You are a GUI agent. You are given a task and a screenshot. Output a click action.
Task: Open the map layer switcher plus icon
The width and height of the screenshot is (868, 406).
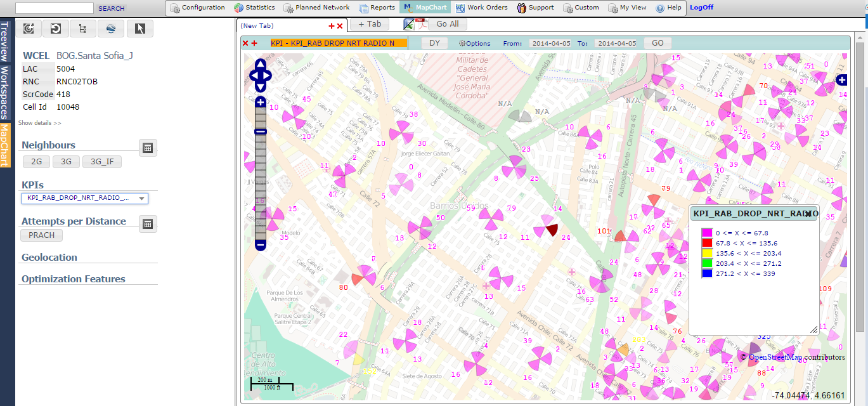point(841,79)
